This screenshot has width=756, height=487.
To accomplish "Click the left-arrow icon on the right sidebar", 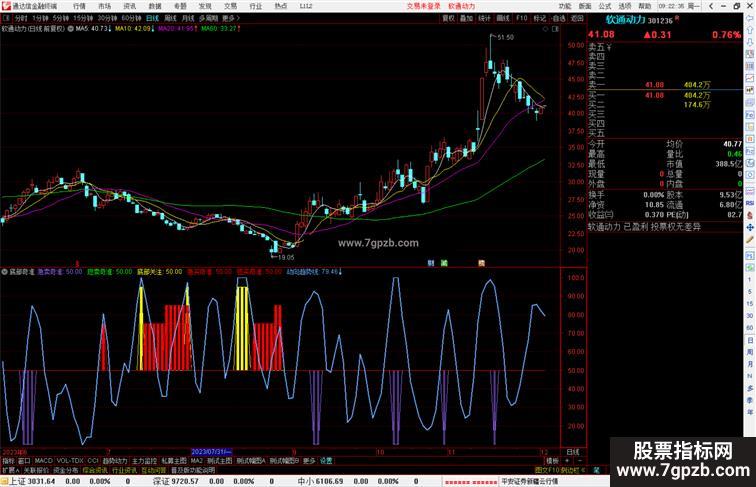I will (x=750, y=18).
